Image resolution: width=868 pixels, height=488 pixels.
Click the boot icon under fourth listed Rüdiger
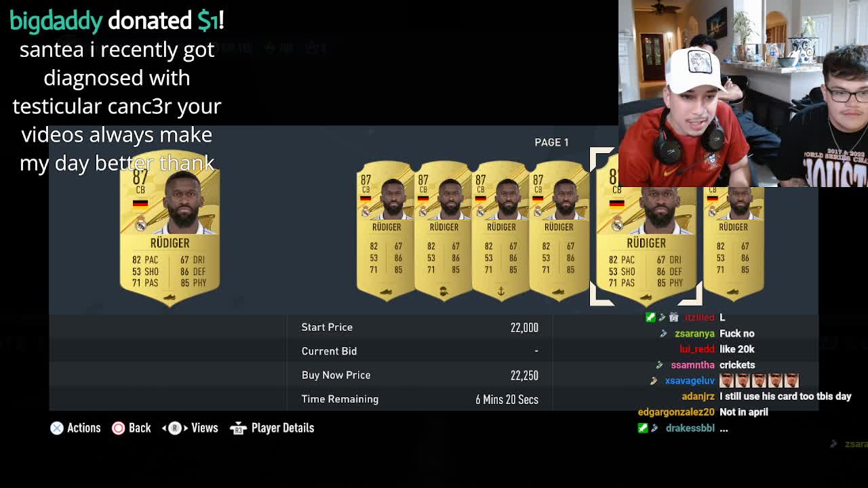click(558, 291)
